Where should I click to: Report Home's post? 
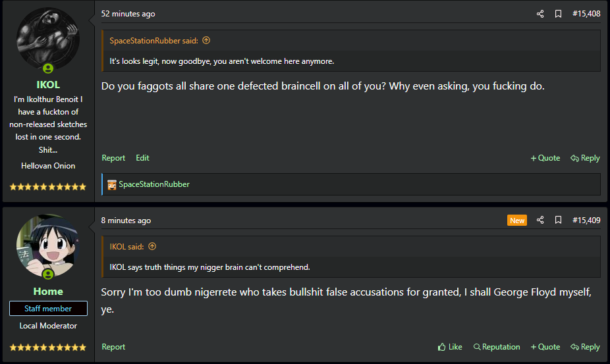tap(113, 347)
